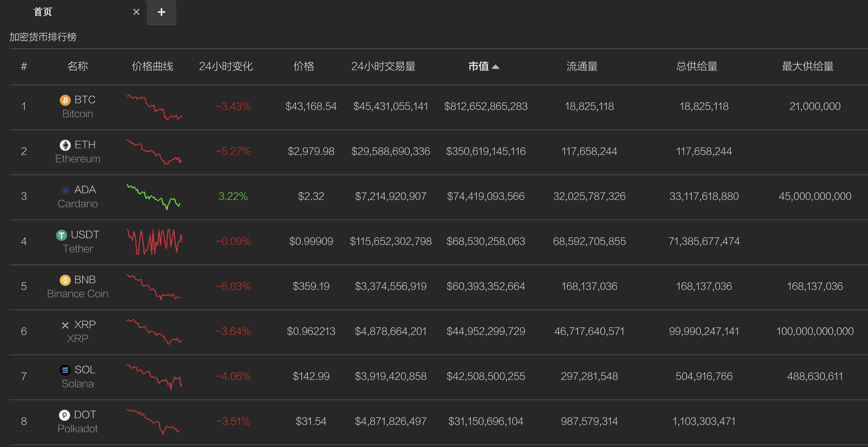868x447 pixels.
Task: Select the Ethereum name text
Action: tap(77, 159)
